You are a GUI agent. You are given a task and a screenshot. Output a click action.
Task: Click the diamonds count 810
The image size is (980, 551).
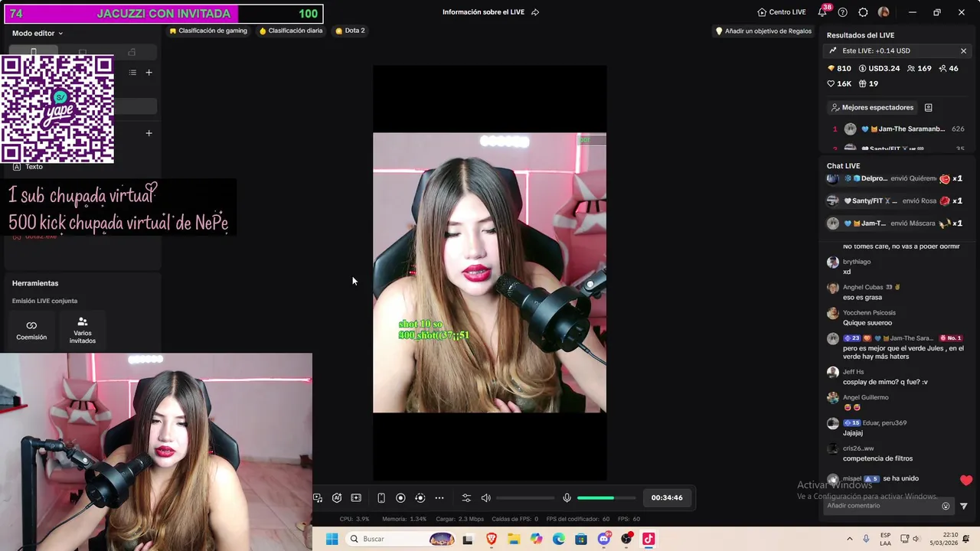pyautogui.click(x=839, y=68)
